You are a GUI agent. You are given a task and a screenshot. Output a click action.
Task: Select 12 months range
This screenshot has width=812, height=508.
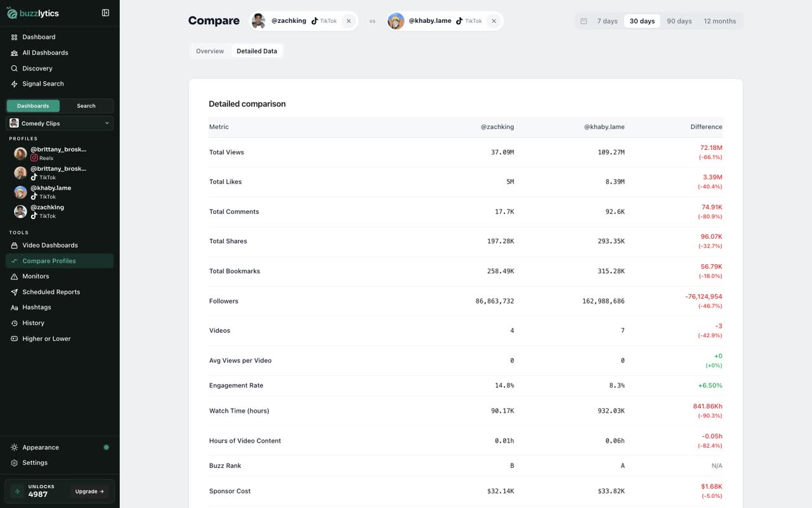(719, 21)
